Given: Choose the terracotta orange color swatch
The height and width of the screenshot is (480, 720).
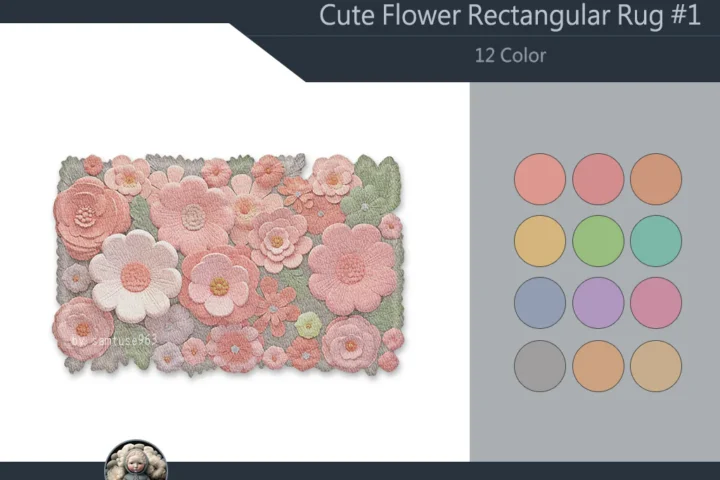Looking at the screenshot, I should coord(656,179).
